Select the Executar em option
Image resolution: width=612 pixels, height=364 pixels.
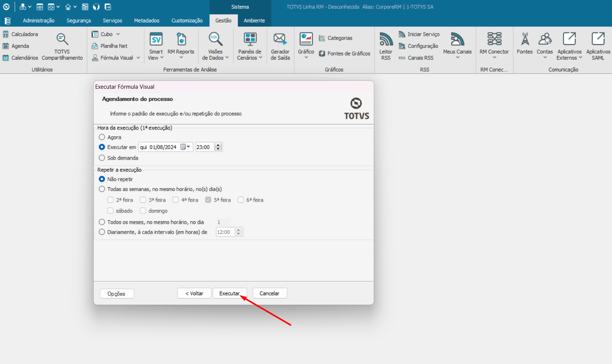click(102, 147)
